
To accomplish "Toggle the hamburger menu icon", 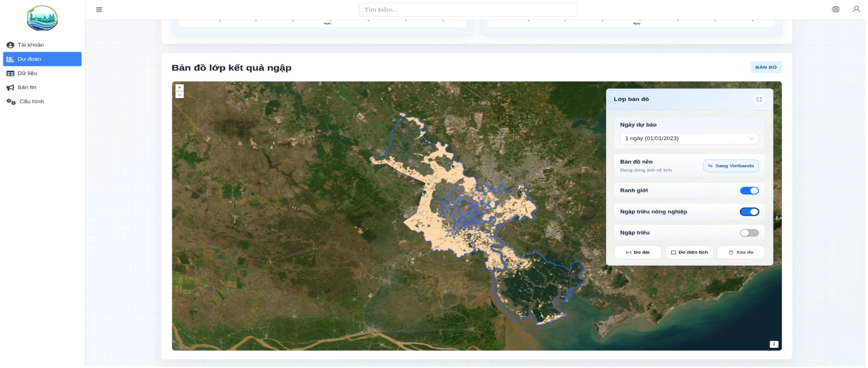I will coord(99,10).
